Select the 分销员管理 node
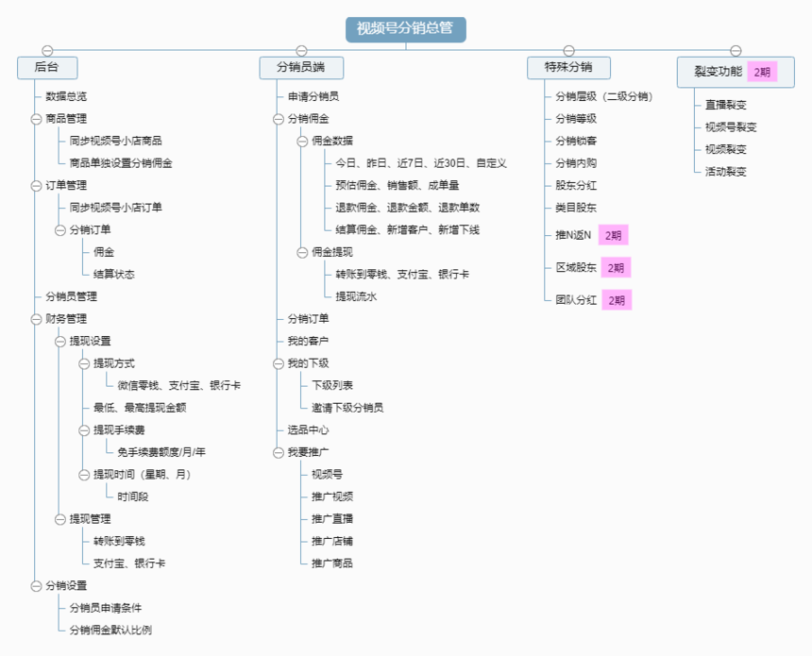Viewport: 812px width, 656px height. point(72,296)
